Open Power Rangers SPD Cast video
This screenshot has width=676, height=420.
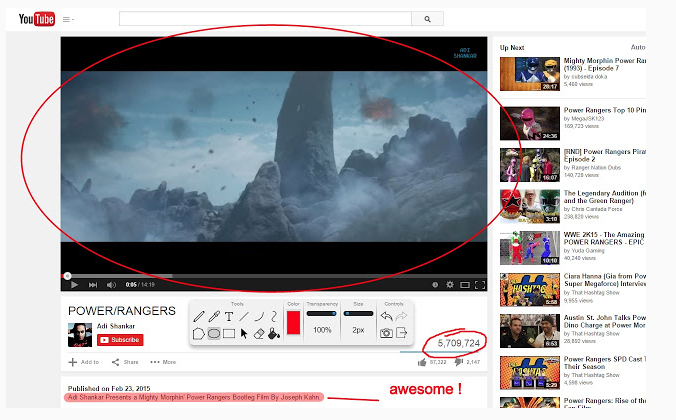(604, 363)
